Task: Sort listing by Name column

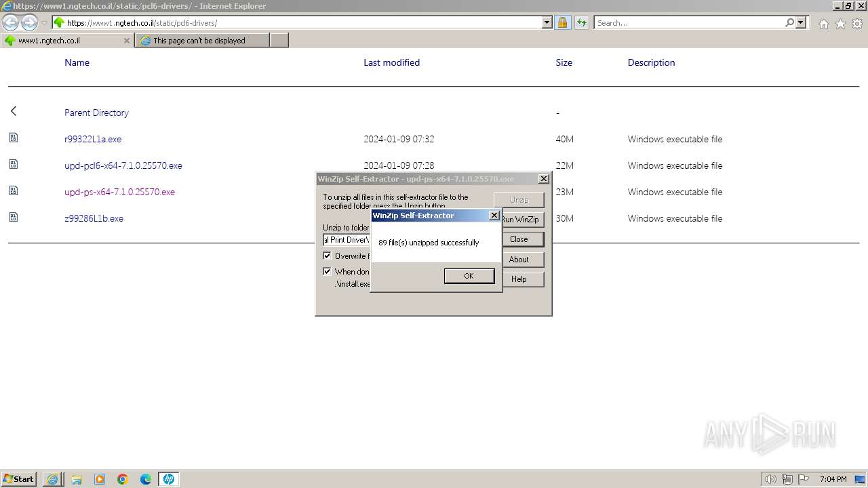Action: pos(77,62)
